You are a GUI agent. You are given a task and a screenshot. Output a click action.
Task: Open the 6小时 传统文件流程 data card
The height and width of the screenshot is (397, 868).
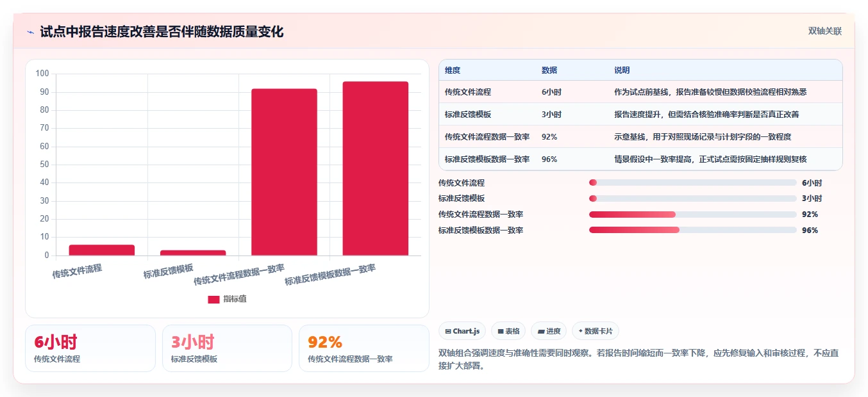click(x=90, y=348)
